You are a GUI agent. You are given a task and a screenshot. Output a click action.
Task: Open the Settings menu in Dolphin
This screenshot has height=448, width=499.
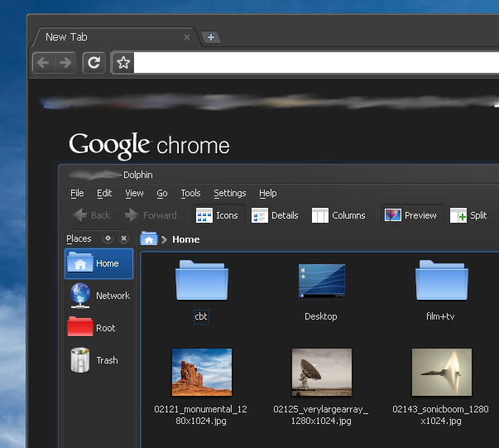pos(230,193)
